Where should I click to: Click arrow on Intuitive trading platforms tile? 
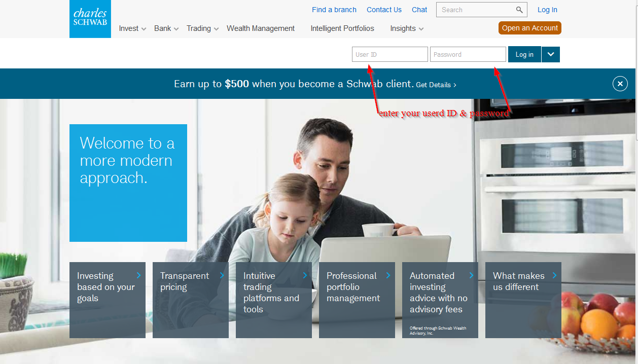305,275
